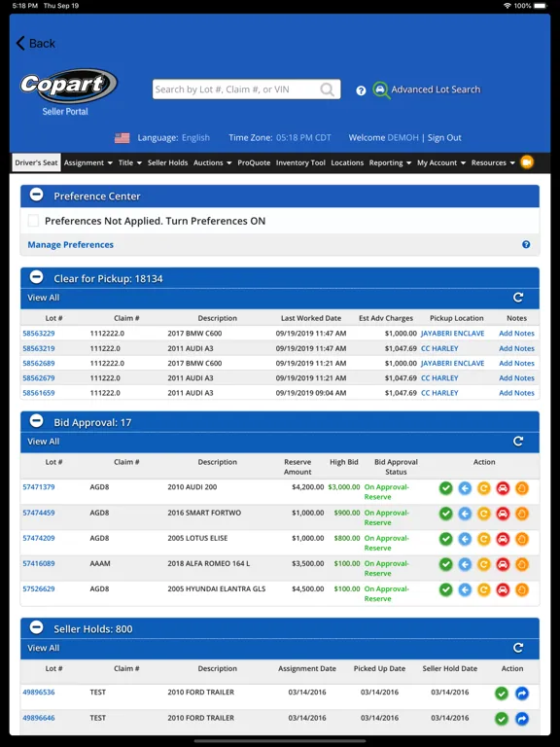Viewport: 560px width, 747px height.
Task: Sign Out of the seller portal
Action: pyautogui.click(x=444, y=138)
